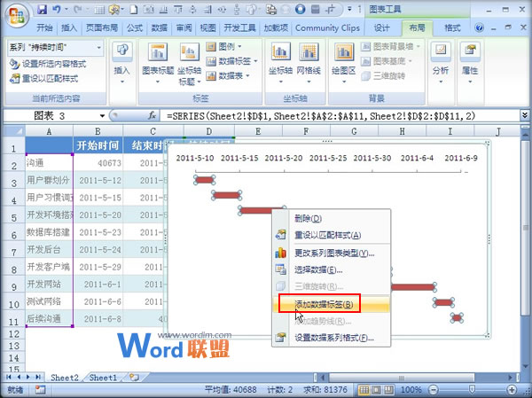Choose 重设以匹配样式(A) in context menu

coord(332,235)
